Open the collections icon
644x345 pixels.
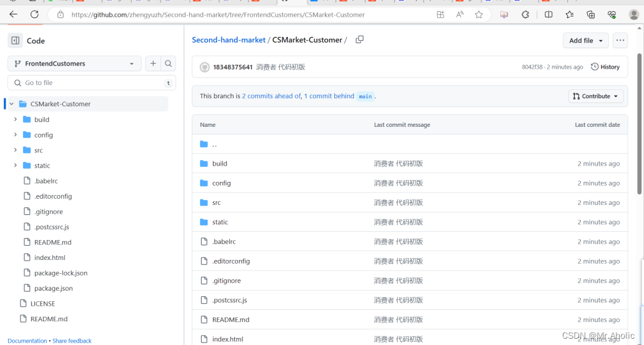(x=591, y=15)
